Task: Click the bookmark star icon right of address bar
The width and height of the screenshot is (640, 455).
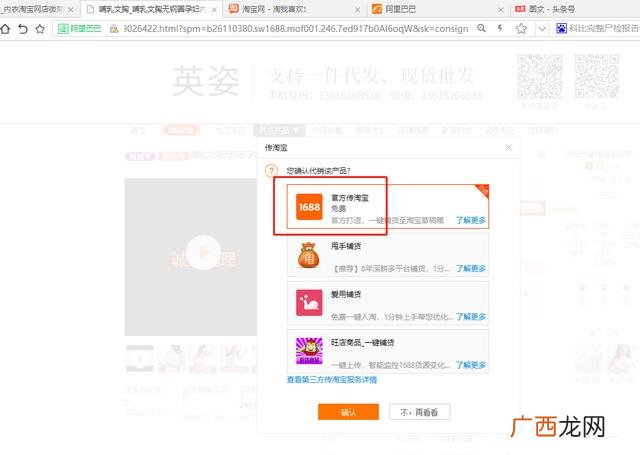Action: pyautogui.click(x=521, y=29)
